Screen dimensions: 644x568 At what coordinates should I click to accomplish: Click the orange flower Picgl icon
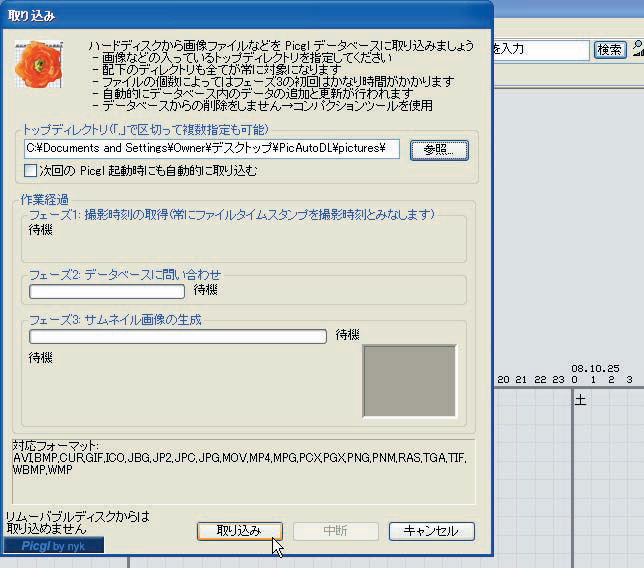pos(39,64)
